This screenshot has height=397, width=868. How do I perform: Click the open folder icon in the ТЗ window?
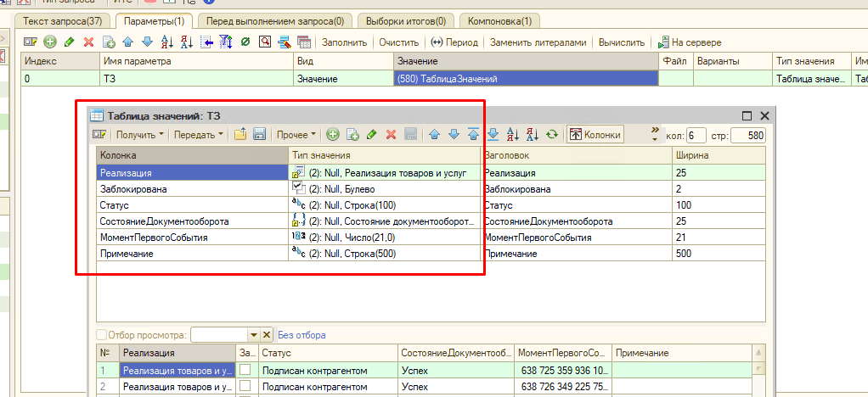tap(240, 134)
